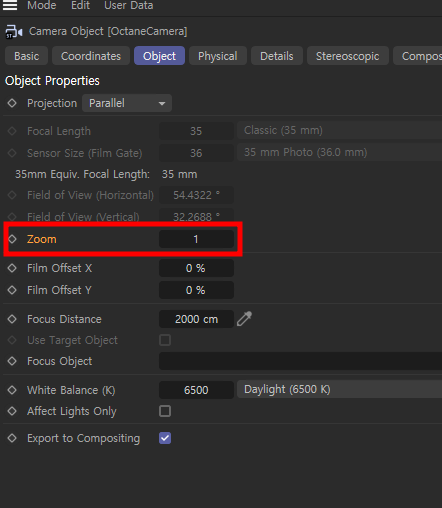Toggle the White Balance keyframe diamond
The image size is (442, 508).
tap(12, 390)
